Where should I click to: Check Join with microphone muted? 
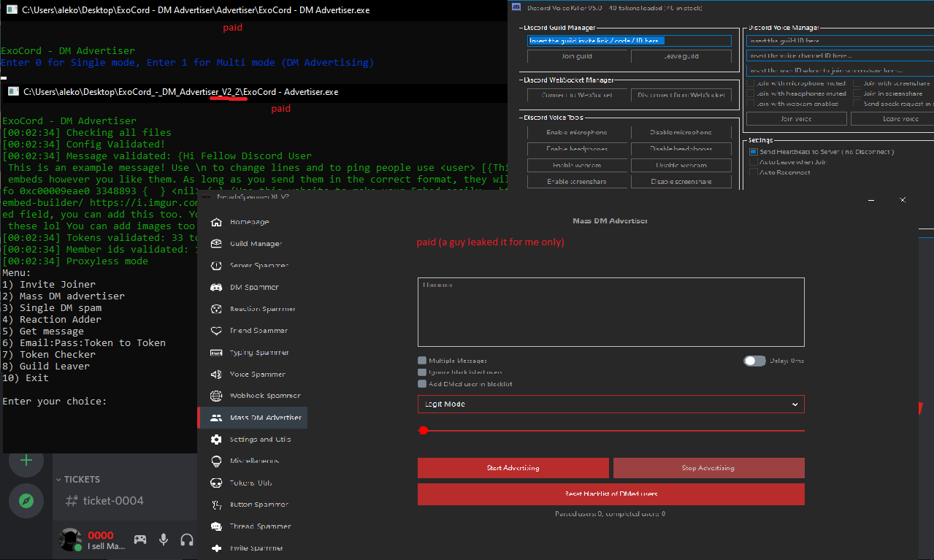(x=749, y=83)
